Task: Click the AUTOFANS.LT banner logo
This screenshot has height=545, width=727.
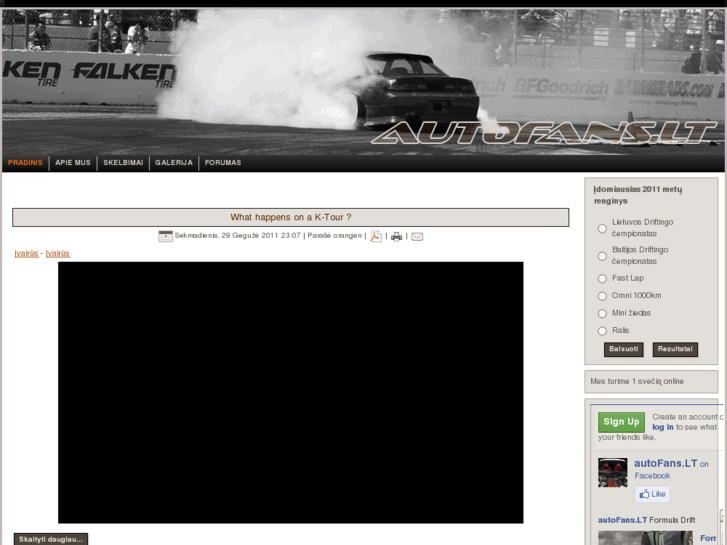Action: [x=543, y=133]
